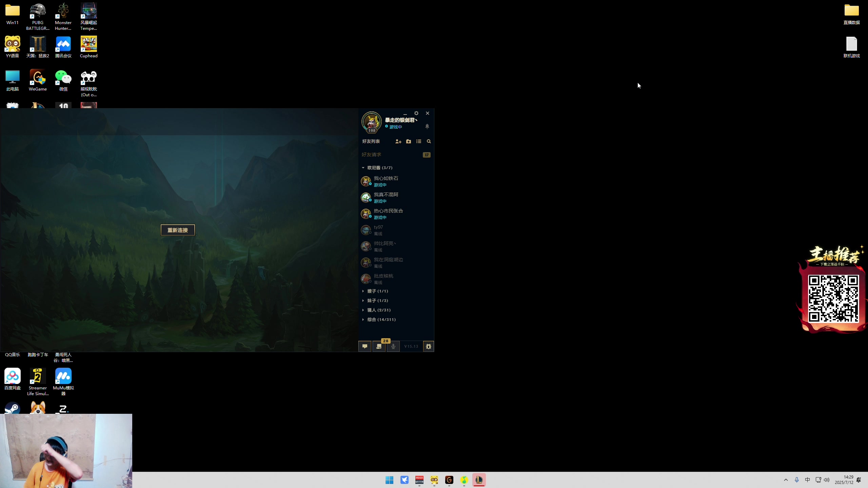Switch to YY语音 in taskbar
The height and width of the screenshot is (488, 868).
[x=434, y=480]
